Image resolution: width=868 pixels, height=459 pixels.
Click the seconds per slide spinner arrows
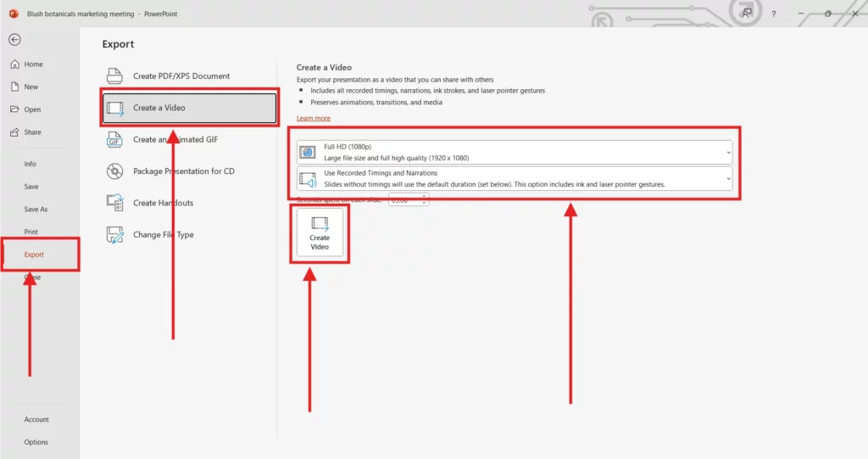tap(425, 199)
